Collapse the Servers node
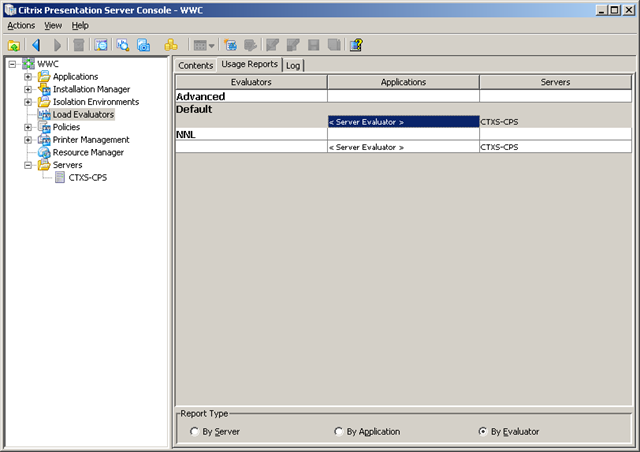This screenshot has height=452, width=640. (28, 165)
